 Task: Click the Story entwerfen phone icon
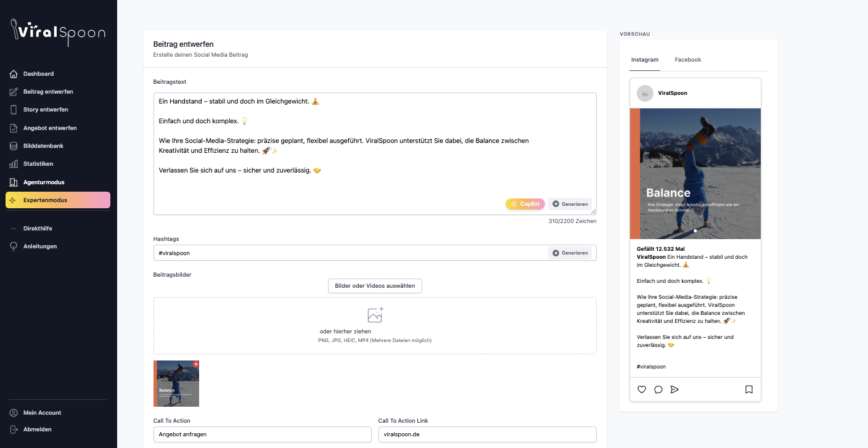pos(14,110)
